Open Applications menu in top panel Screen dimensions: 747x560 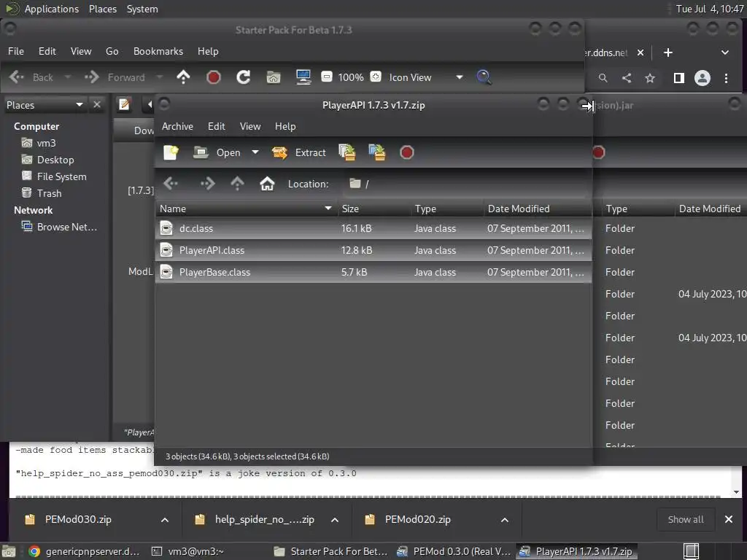tap(52, 9)
